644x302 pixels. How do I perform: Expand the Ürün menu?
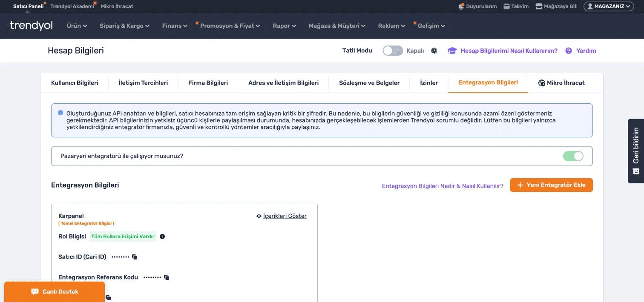pyautogui.click(x=77, y=26)
